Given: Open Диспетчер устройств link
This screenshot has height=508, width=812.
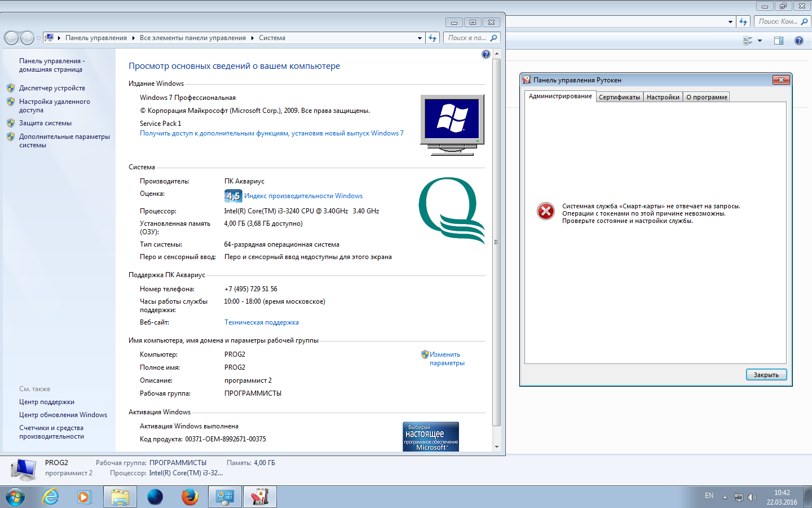Looking at the screenshot, I should [x=52, y=88].
